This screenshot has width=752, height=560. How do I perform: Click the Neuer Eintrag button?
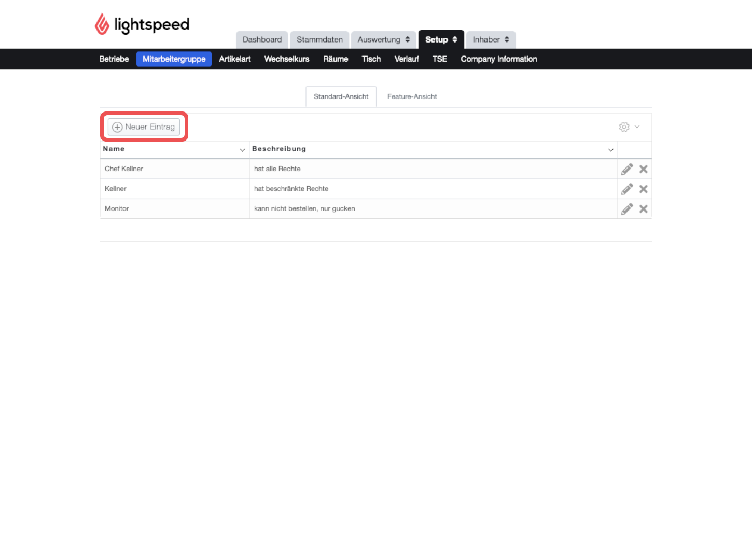(x=144, y=127)
